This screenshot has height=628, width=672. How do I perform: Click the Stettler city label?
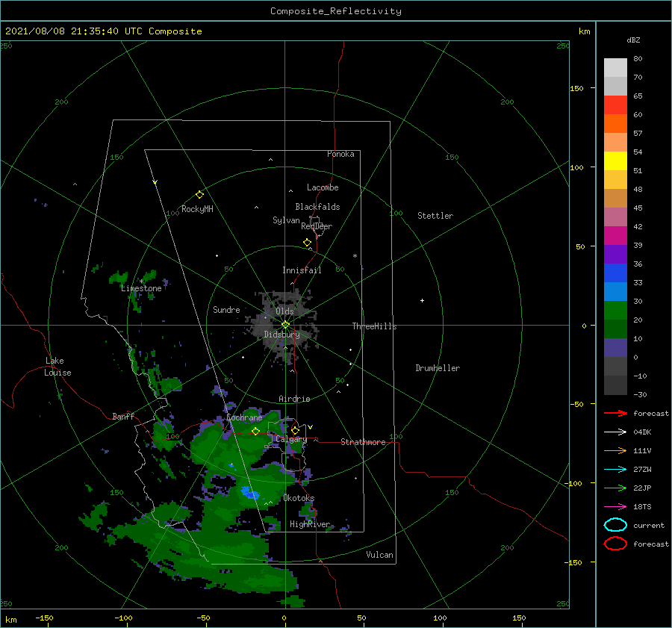[x=435, y=216]
